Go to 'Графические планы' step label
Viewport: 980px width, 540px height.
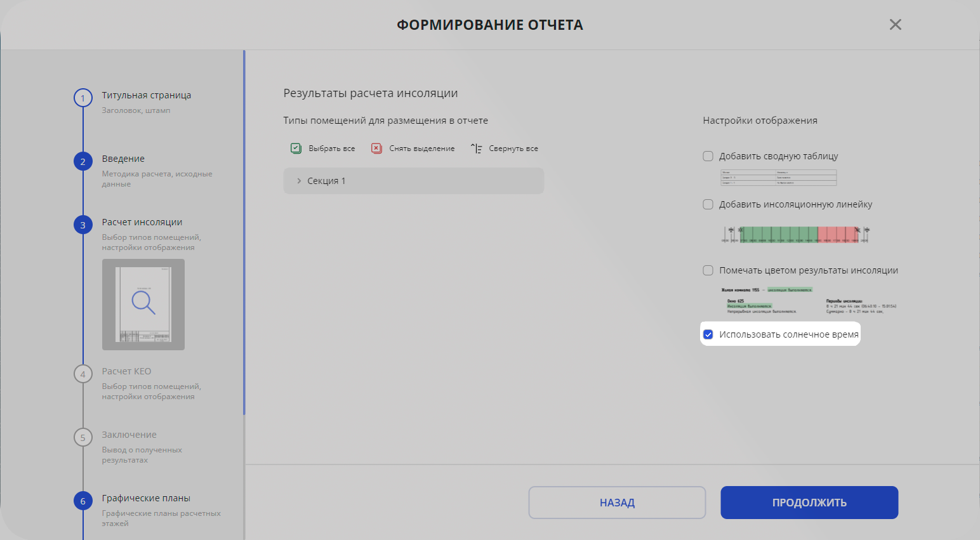(x=146, y=498)
